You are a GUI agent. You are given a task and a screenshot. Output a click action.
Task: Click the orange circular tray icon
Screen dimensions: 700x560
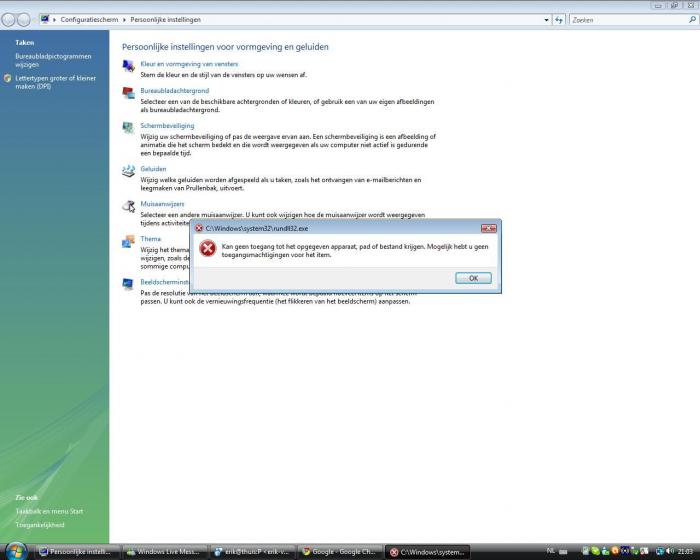point(615,551)
